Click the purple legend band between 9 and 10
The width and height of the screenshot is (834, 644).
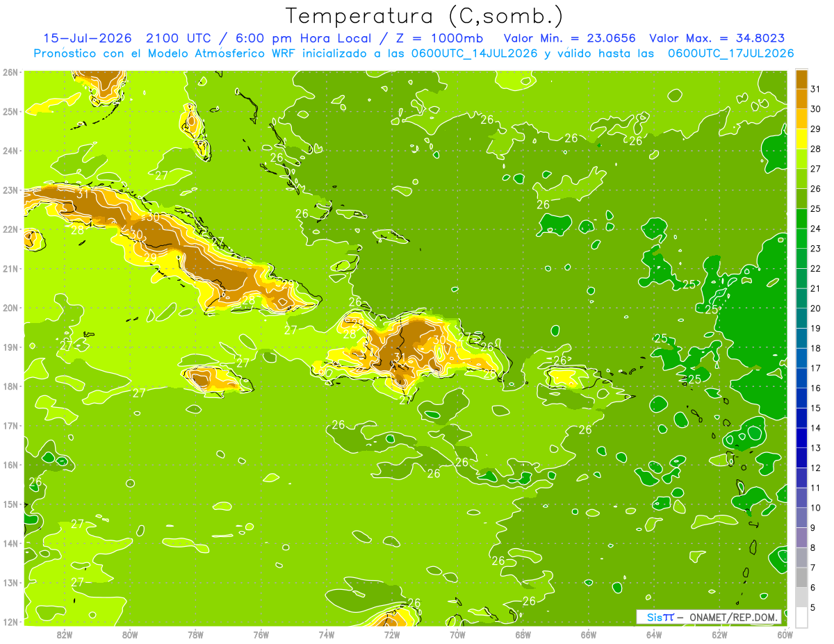pos(802,518)
